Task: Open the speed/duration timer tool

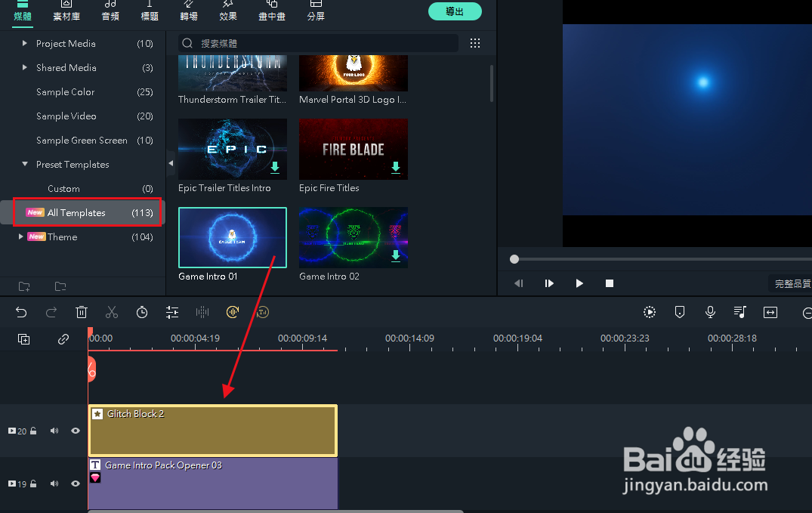Action: [x=142, y=312]
